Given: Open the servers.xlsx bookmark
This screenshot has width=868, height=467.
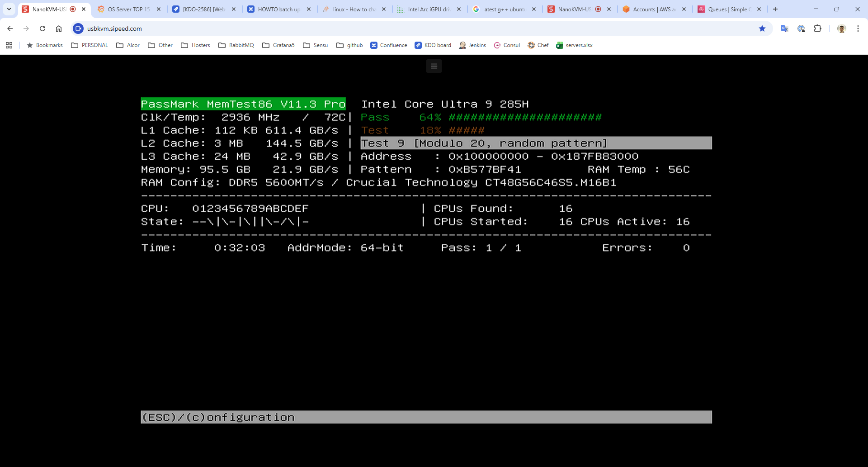Looking at the screenshot, I should click(574, 45).
